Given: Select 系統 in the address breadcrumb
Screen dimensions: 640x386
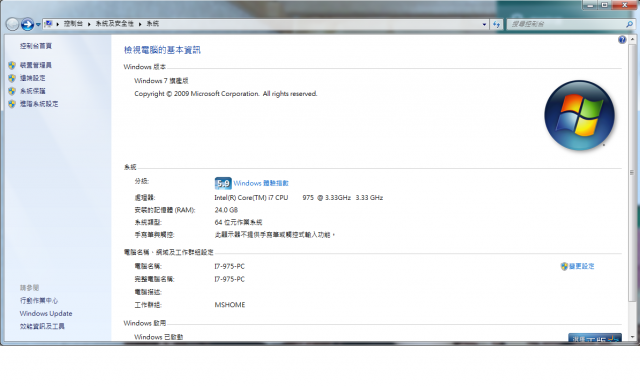Looking at the screenshot, I should point(153,24).
